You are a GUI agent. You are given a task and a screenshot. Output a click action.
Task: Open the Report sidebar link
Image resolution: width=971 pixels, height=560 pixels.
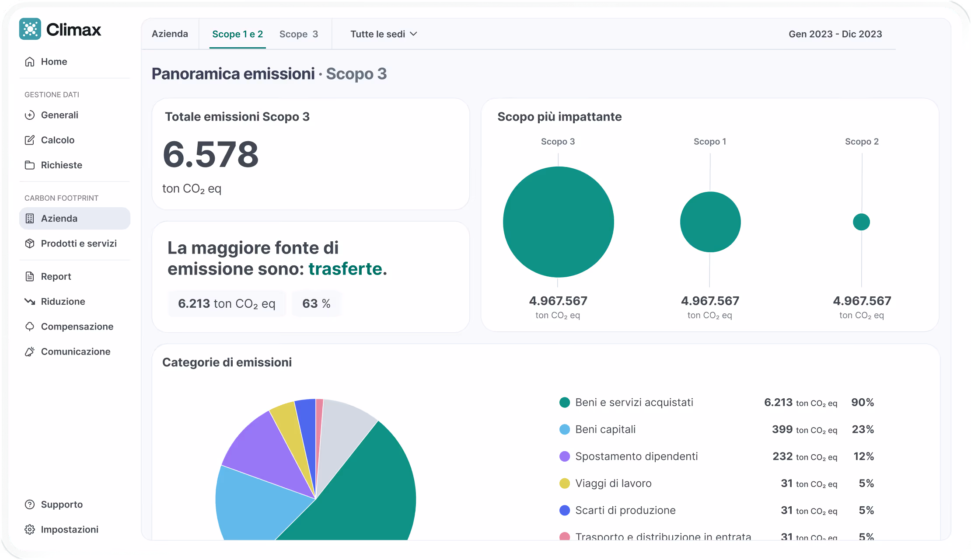[x=56, y=277]
